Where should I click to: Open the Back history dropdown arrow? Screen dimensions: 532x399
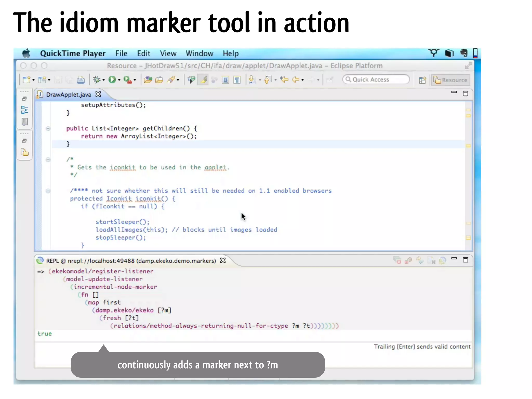tap(303, 80)
